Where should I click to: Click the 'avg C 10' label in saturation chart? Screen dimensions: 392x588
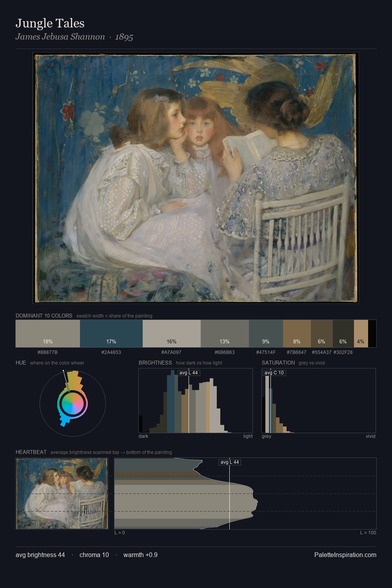pos(274,373)
